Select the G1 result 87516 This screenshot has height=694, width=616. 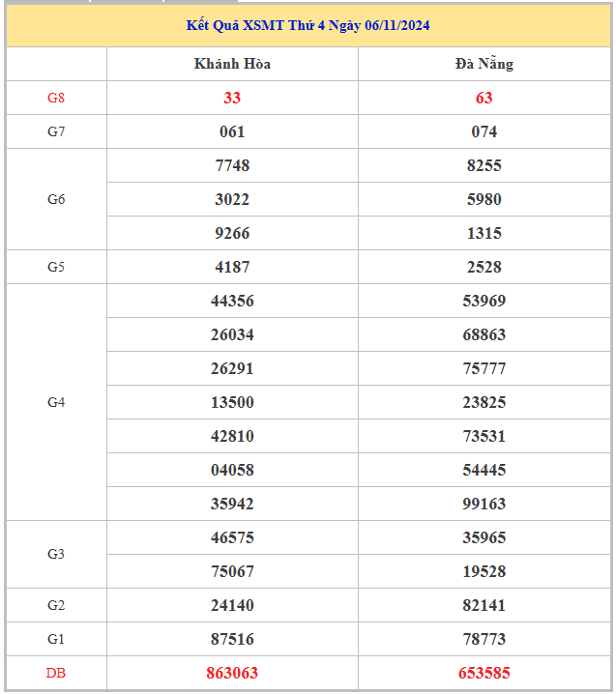tap(232, 639)
